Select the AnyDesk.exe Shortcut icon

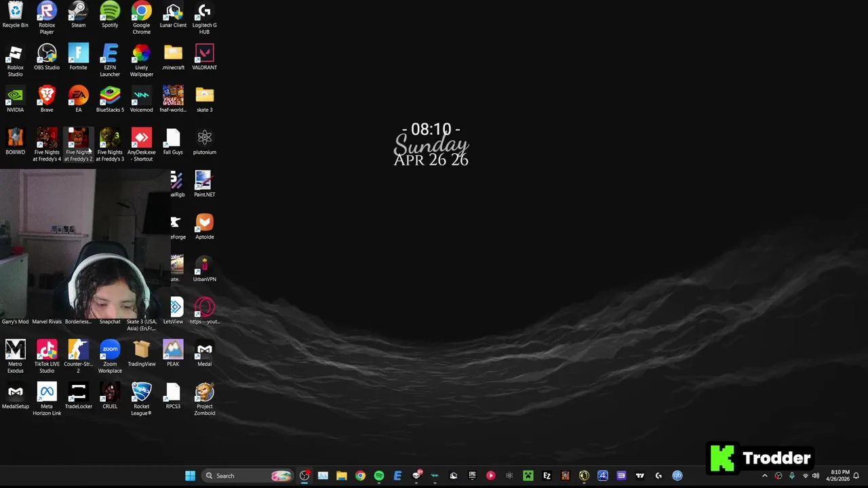point(142,145)
